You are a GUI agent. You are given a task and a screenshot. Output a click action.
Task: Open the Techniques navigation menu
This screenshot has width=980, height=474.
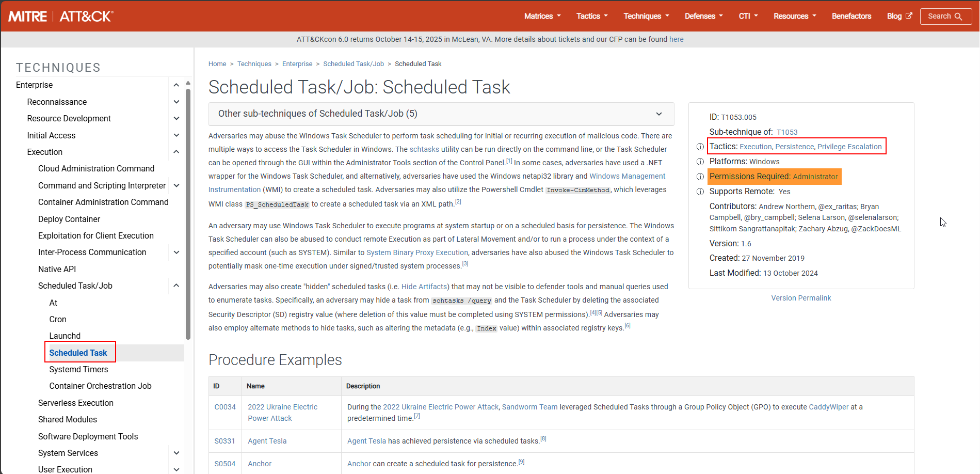[x=646, y=16]
